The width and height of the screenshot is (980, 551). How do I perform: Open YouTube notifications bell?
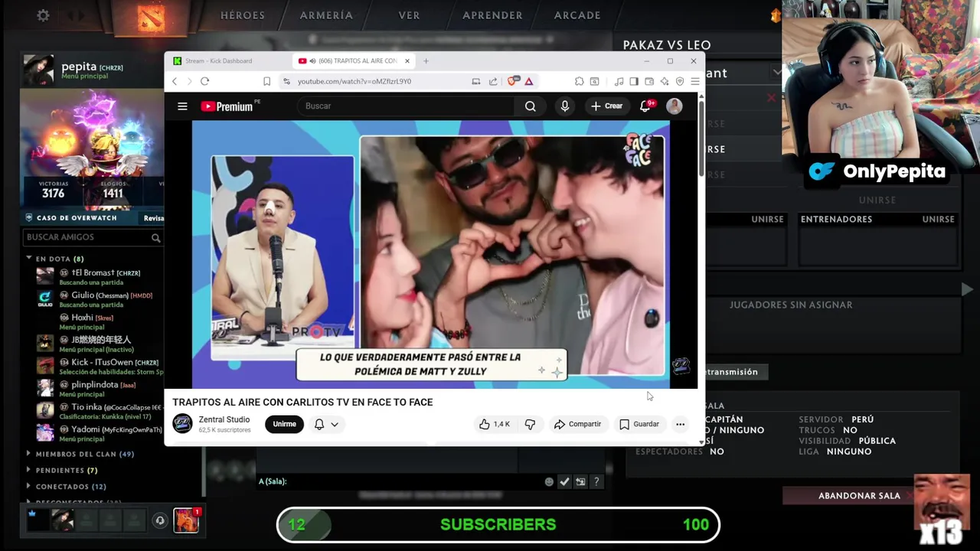645,106
